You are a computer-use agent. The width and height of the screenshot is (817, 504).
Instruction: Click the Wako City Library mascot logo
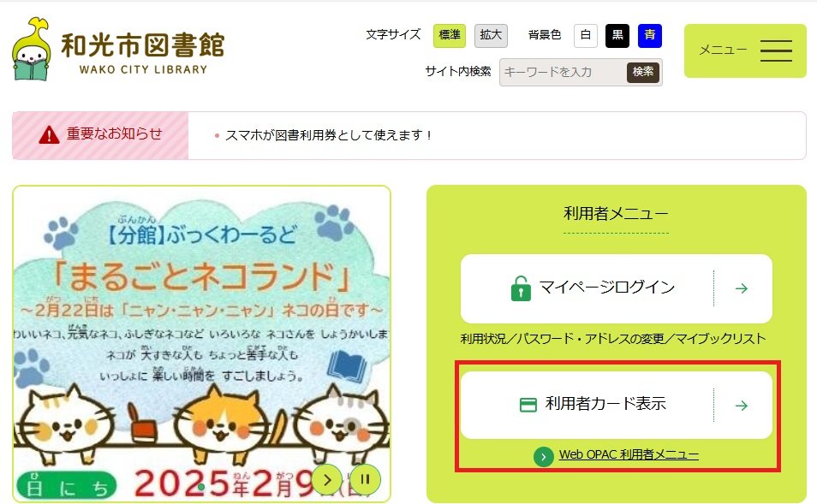tap(32, 49)
